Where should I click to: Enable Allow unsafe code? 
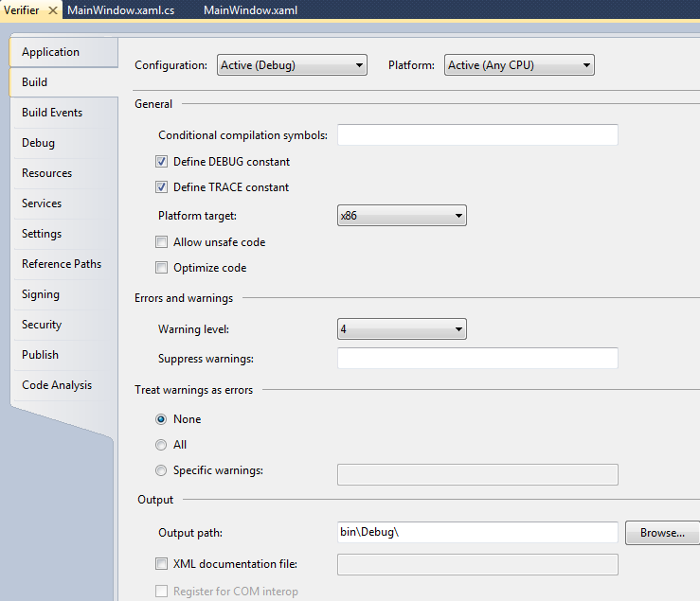162,242
